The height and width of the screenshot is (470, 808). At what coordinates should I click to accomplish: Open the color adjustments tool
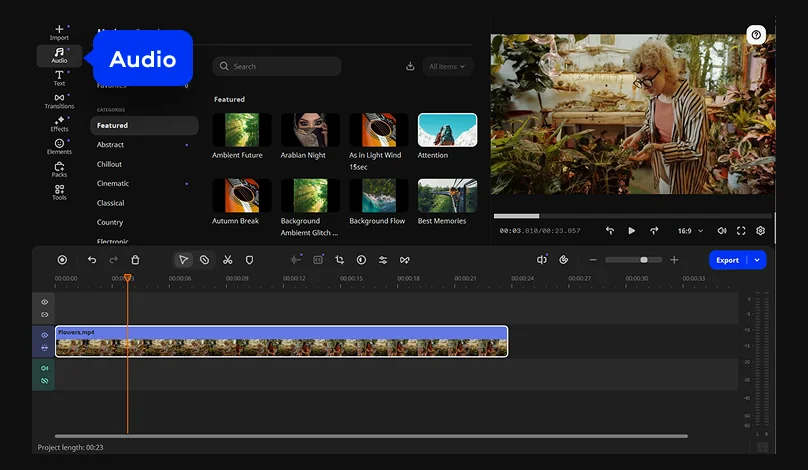[x=361, y=260]
